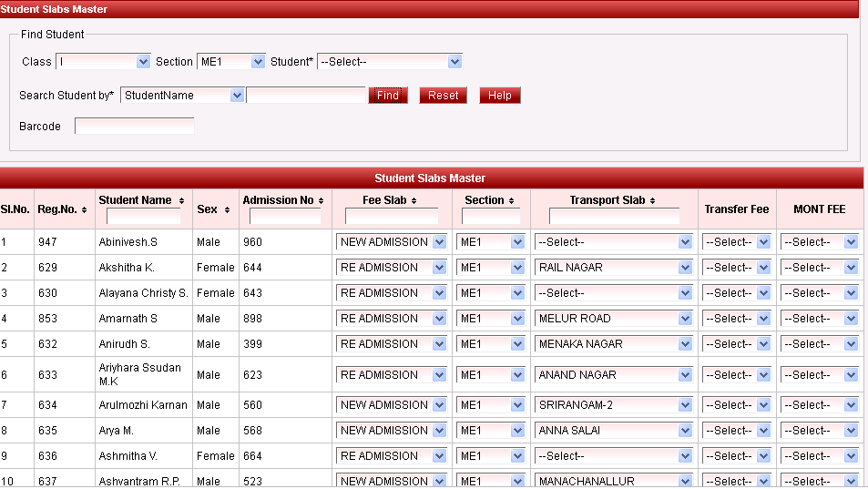Click Fee Slab sort arrows icon
The image size is (868, 489).
pos(414,200)
